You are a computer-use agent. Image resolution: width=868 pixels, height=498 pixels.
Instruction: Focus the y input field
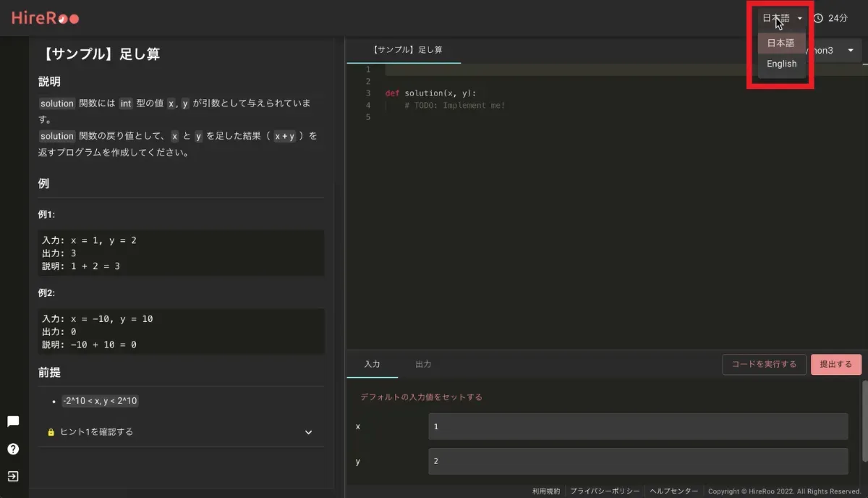click(638, 461)
